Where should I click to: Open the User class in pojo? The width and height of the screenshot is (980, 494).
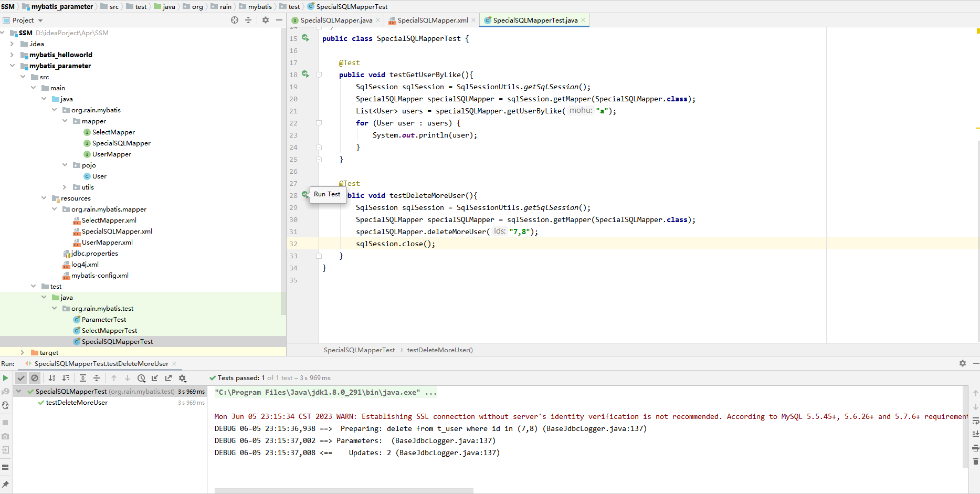click(99, 176)
